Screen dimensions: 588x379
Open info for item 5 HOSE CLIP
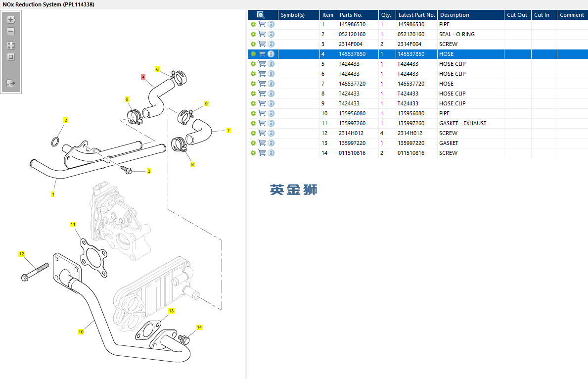click(x=271, y=64)
